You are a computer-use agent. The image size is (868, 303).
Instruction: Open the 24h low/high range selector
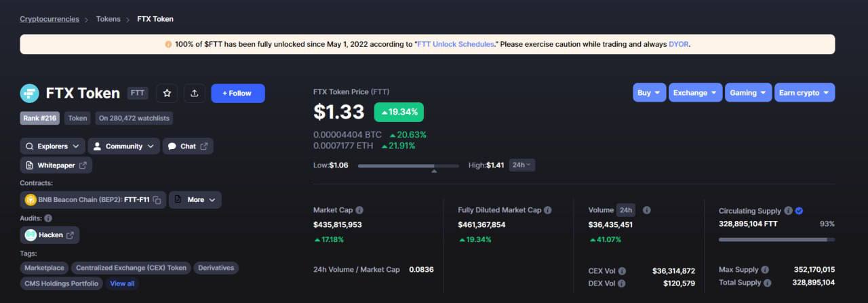[521, 165]
